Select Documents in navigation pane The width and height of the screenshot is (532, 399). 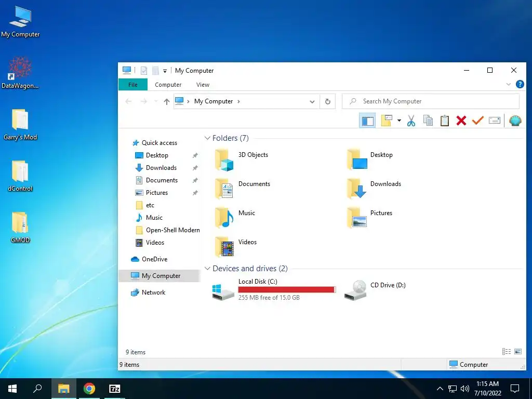[x=162, y=180]
